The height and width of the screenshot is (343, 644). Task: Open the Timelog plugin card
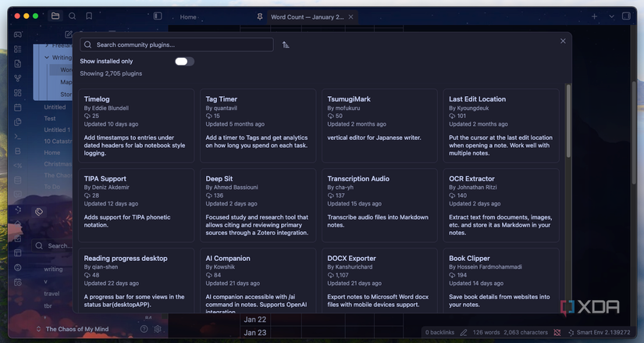[137, 126]
